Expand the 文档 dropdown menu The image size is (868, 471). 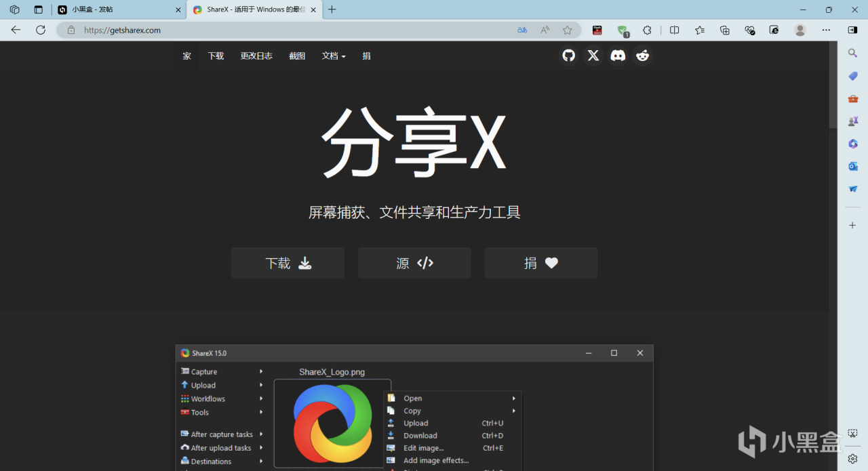(334, 56)
